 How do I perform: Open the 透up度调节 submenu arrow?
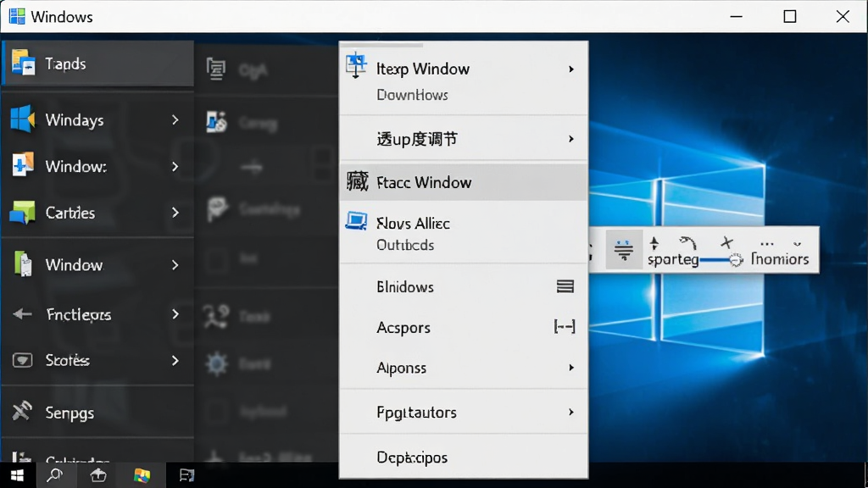point(571,139)
